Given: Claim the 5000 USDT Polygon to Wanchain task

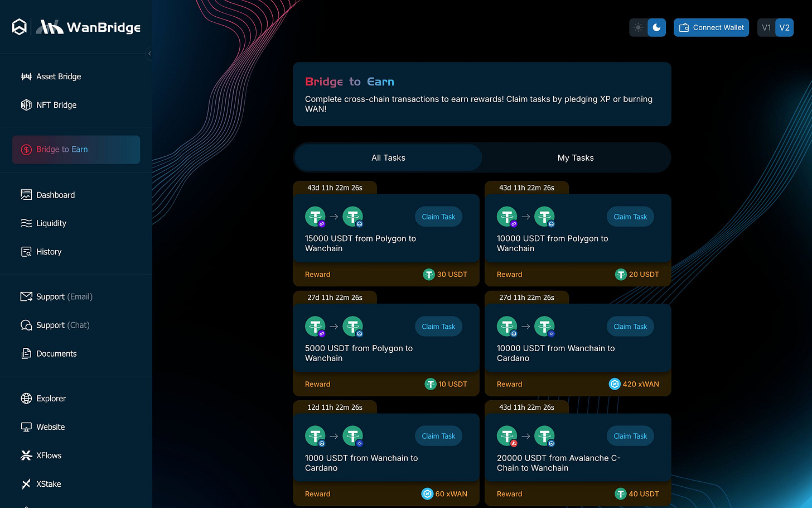Looking at the screenshot, I should click(438, 327).
